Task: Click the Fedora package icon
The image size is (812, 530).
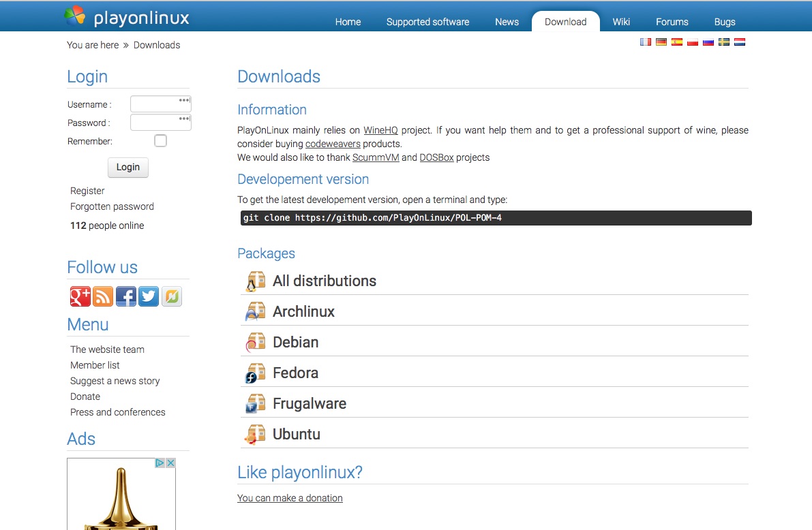Action: (255, 373)
